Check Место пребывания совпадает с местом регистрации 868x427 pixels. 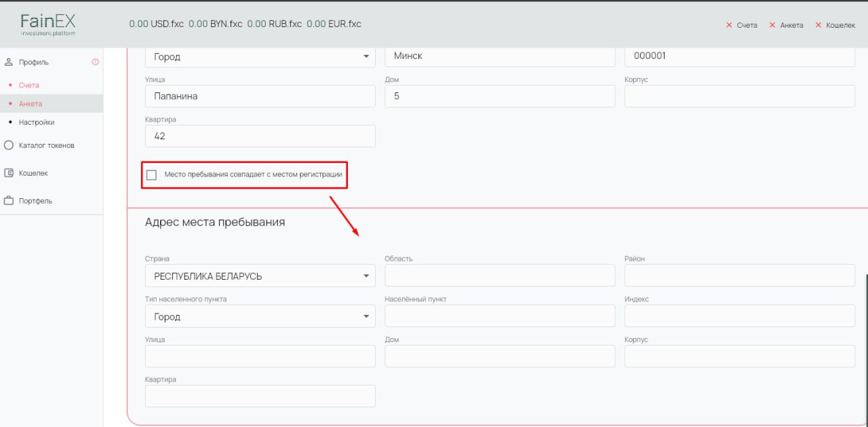pyautogui.click(x=151, y=175)
